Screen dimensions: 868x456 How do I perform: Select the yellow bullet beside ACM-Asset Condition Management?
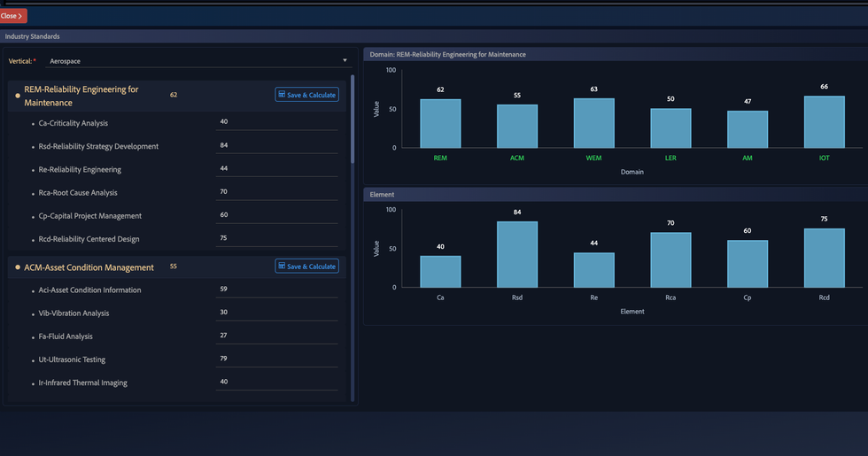pyautogui.click(x=18, y=267)
